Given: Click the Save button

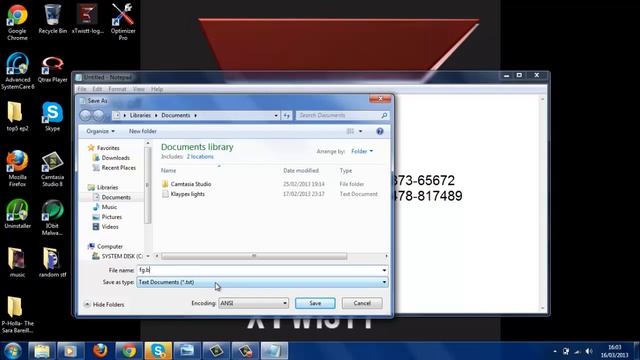Looking at the screenshot, I should click(x=315, y=303).
